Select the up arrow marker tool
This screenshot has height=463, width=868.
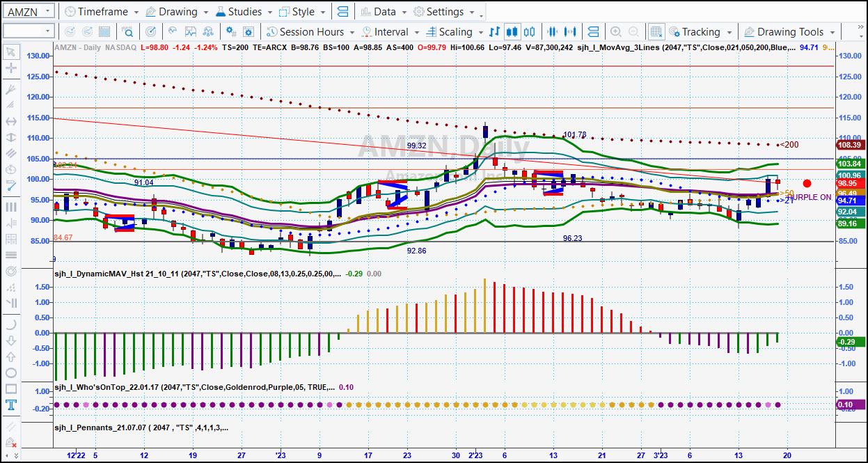pyautogui.click(x=10, y=356)
